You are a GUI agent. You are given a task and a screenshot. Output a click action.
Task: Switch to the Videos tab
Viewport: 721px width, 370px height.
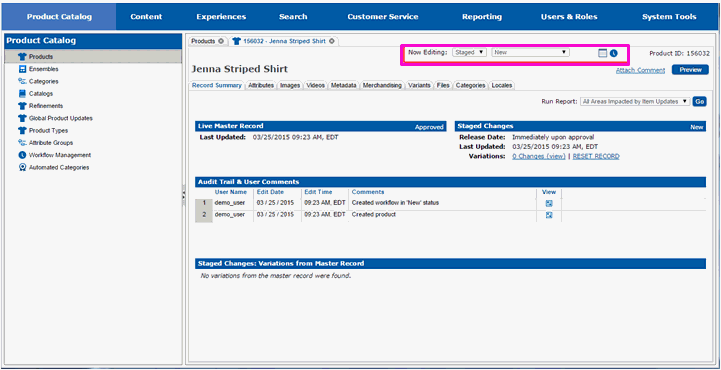point(315,85)
